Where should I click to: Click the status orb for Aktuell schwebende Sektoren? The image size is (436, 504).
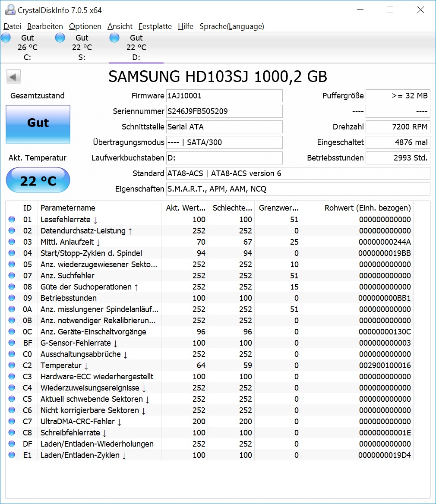point(12,399)
